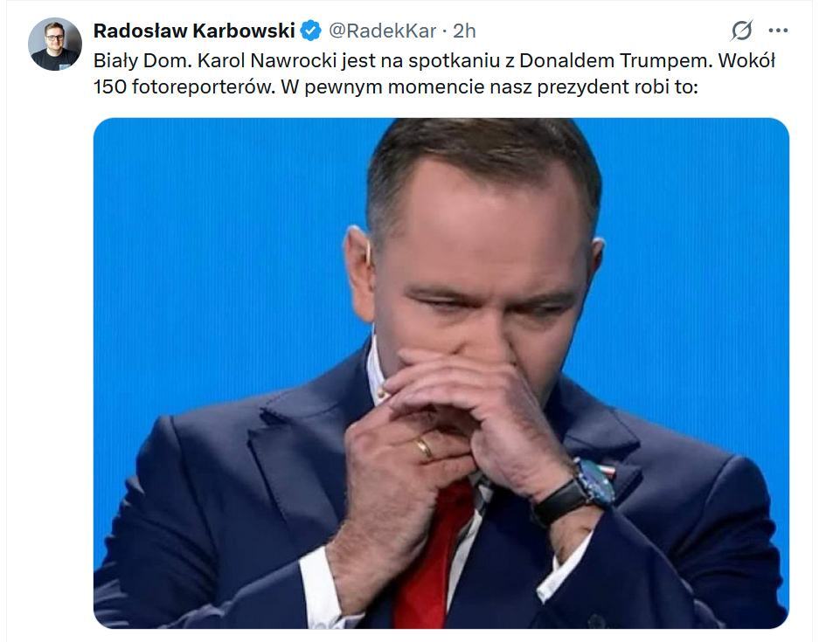Open the Grok explain-post icon
This screenshot has width=840, height=642.
741,31
